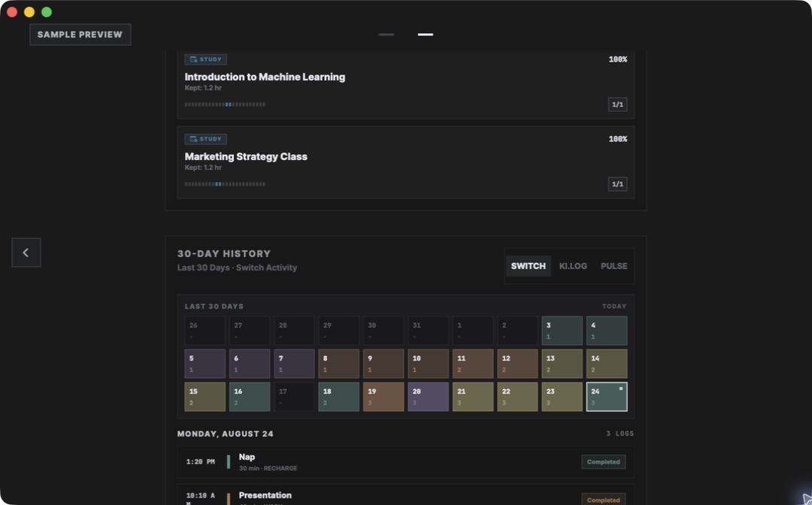This screenshot has width=812, height=505.
Task: Open the Marketing Strategy Class card
Action: coord(405,162)
